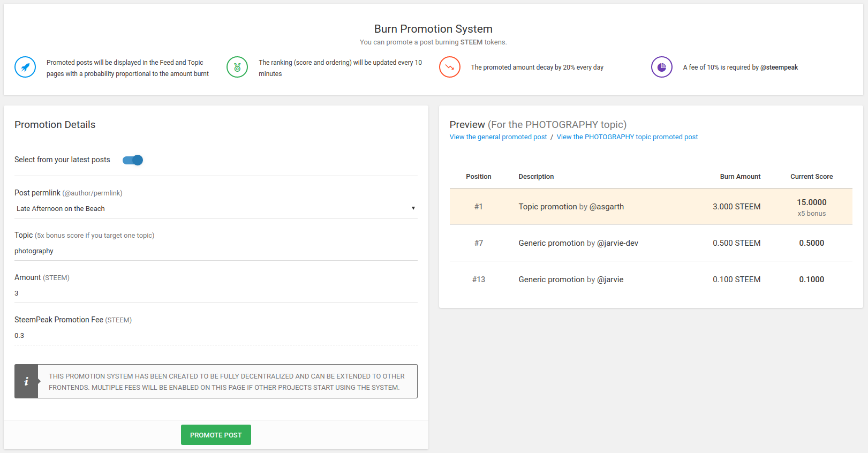
Task: Select the Generic promotion by @jarvie-dev row
Action: tap(578, 243)
